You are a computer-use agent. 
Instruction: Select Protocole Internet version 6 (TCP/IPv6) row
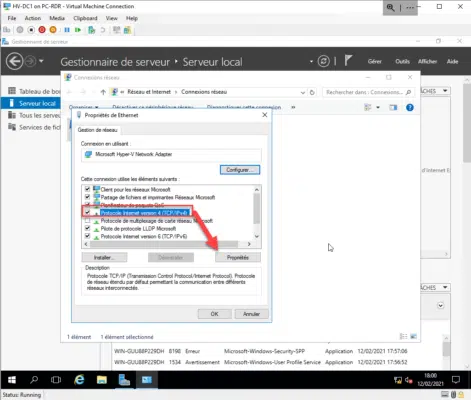(144, 236)
